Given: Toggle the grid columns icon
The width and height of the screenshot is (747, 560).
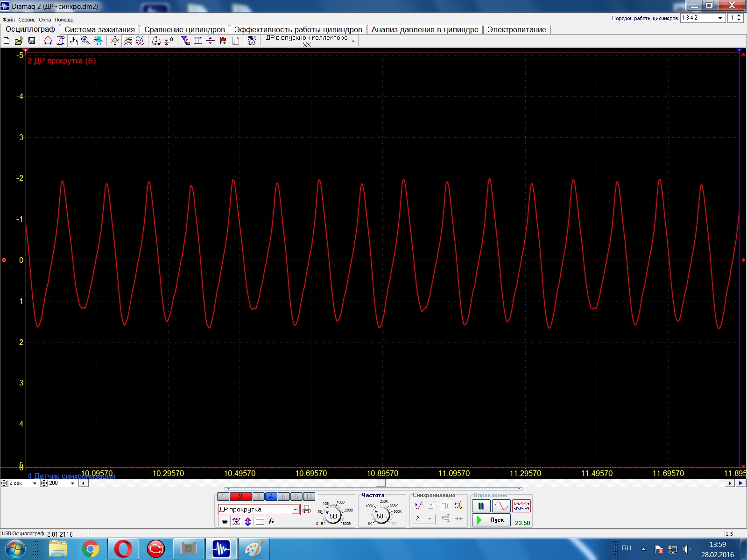Looking at the screenshot, I should click(198, 41).
